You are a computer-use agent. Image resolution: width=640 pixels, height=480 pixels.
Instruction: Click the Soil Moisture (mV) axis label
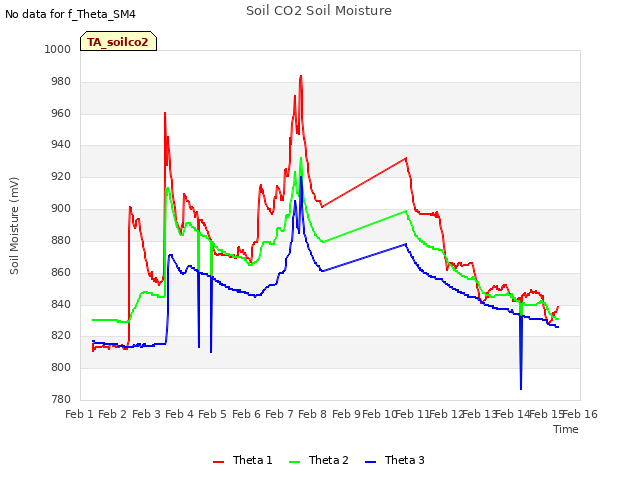[x=14, y=226]
